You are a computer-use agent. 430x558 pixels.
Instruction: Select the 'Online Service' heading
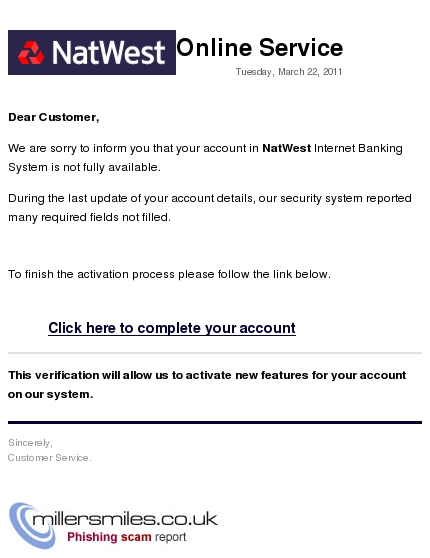tap(260, 48)
